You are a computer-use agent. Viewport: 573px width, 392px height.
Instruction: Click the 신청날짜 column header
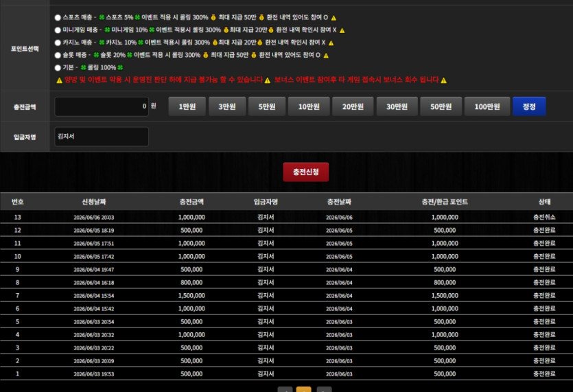(x=94, y=202)
